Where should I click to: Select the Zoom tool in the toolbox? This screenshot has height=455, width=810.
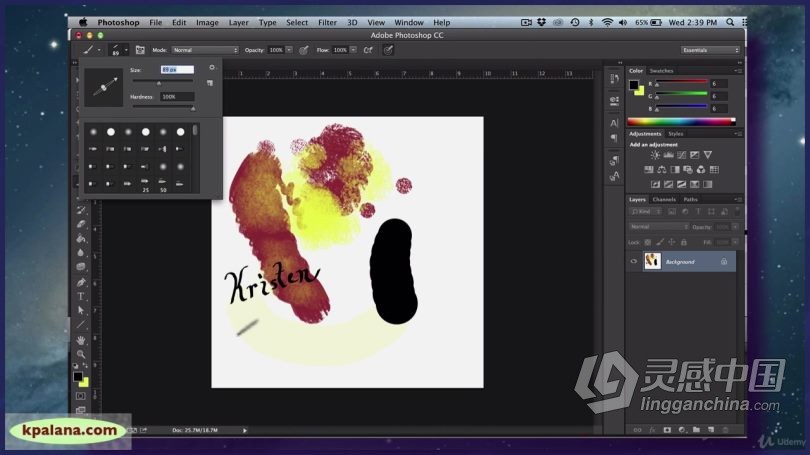(81, 354)
